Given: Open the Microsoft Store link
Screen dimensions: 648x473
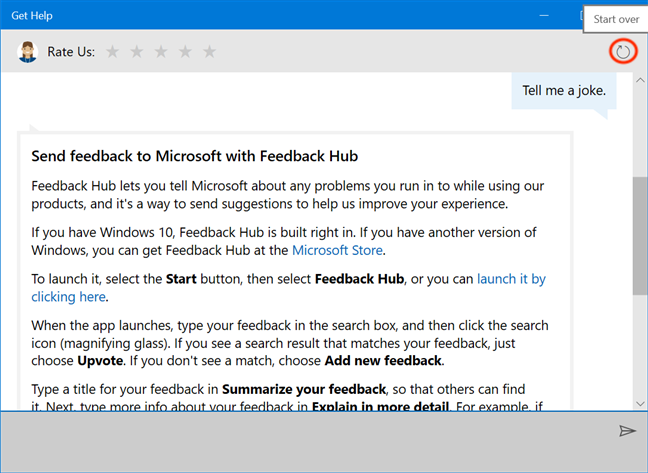Looking at the screenshot, I should pyautogui.click(x=337, y=250).
